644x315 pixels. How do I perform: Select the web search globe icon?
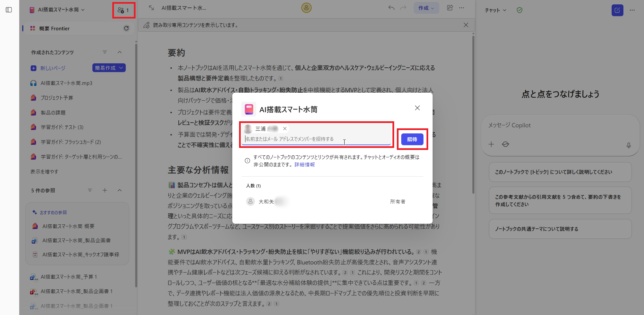tap(505, 144)
